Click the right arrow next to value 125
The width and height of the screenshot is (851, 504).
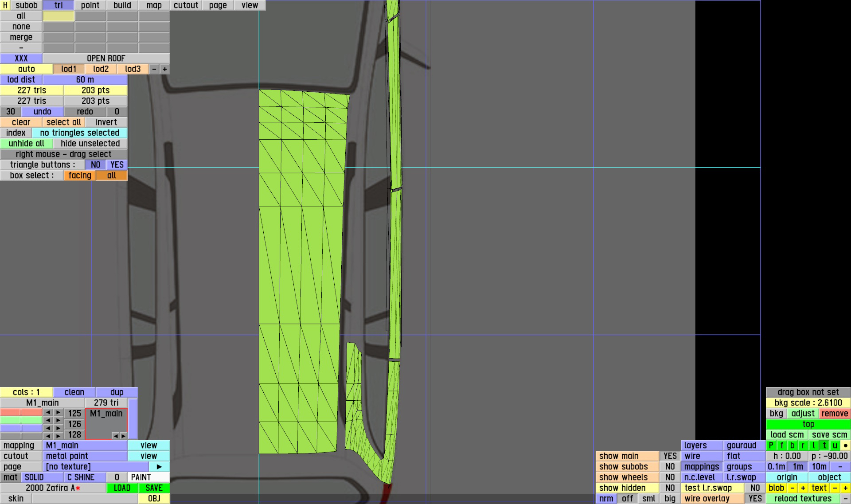(58, 413)
